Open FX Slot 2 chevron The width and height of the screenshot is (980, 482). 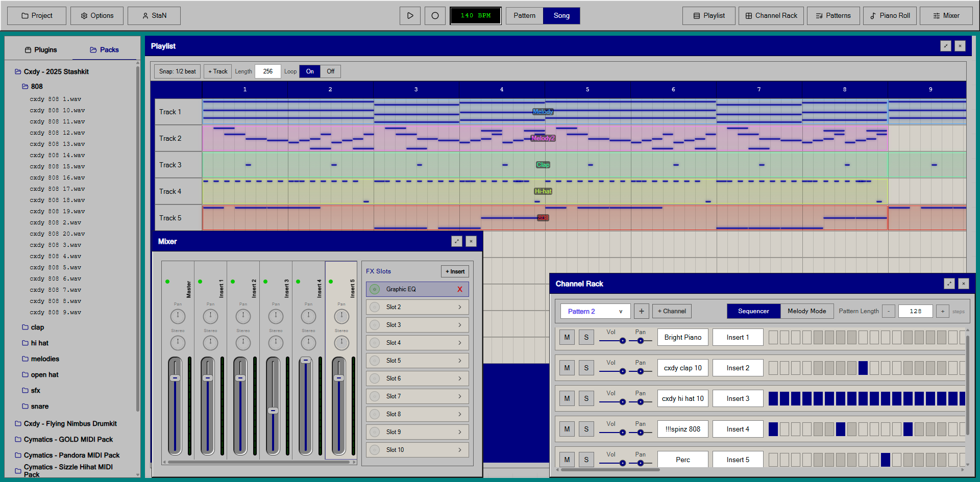click(460, 307)
